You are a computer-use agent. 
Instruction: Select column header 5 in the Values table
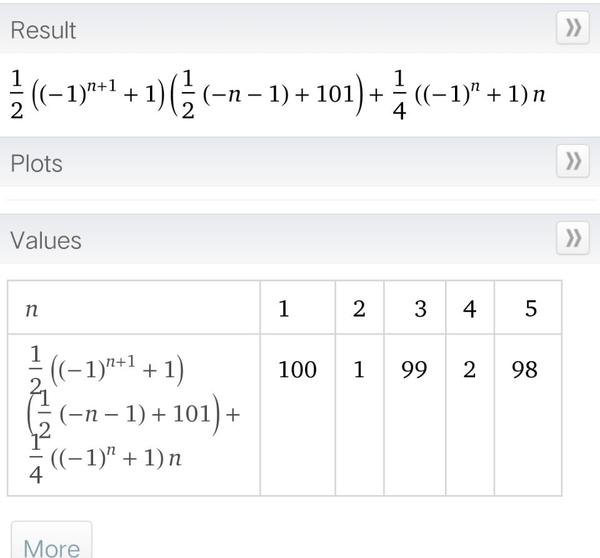tap(530, 309)
